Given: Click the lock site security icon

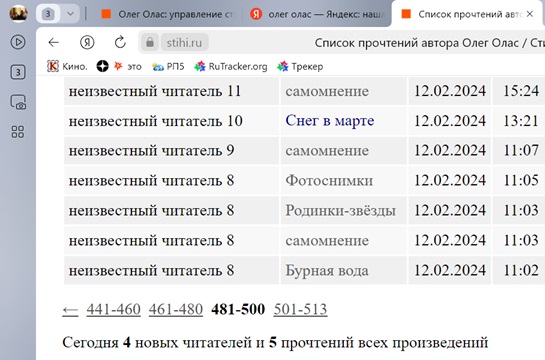Looking at the screenshot, I should click(150, 42).
